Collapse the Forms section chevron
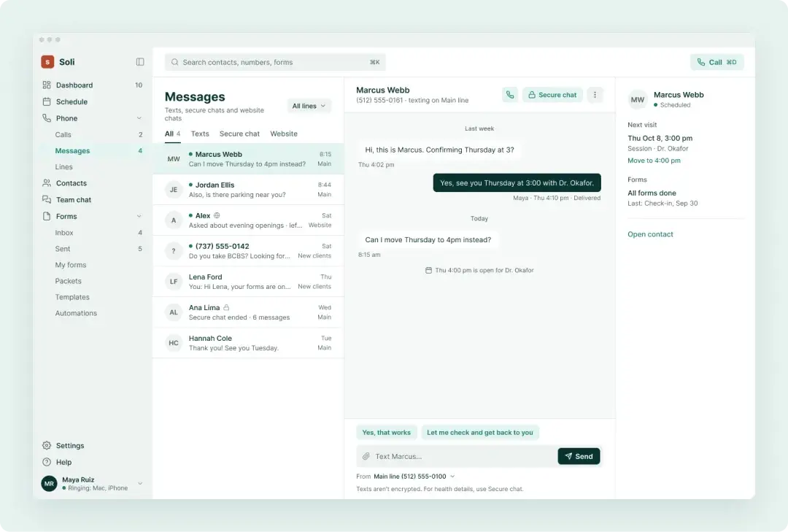 tap(139, 216)
